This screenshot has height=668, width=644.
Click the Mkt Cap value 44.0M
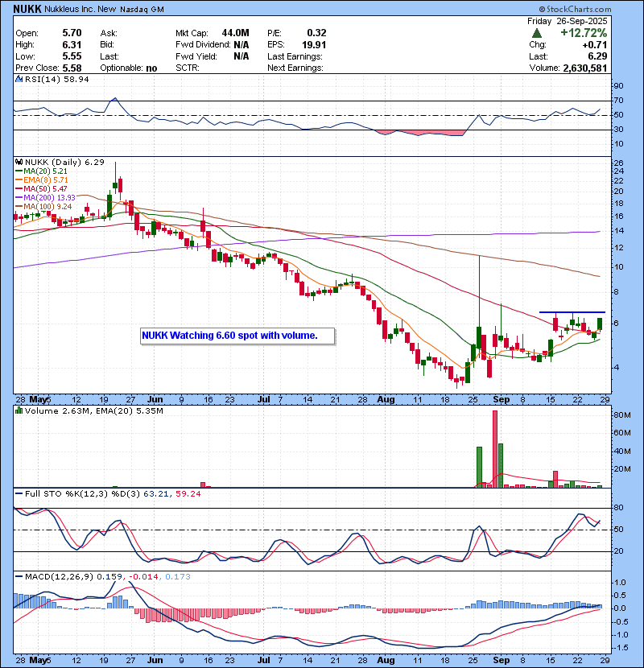point(235,33)
